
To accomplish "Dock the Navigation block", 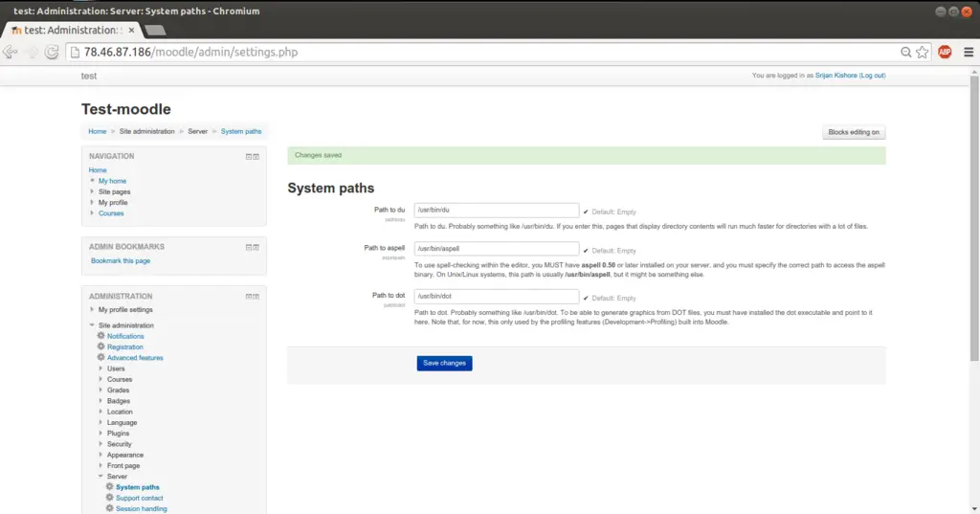I will [x=256, y=156].
